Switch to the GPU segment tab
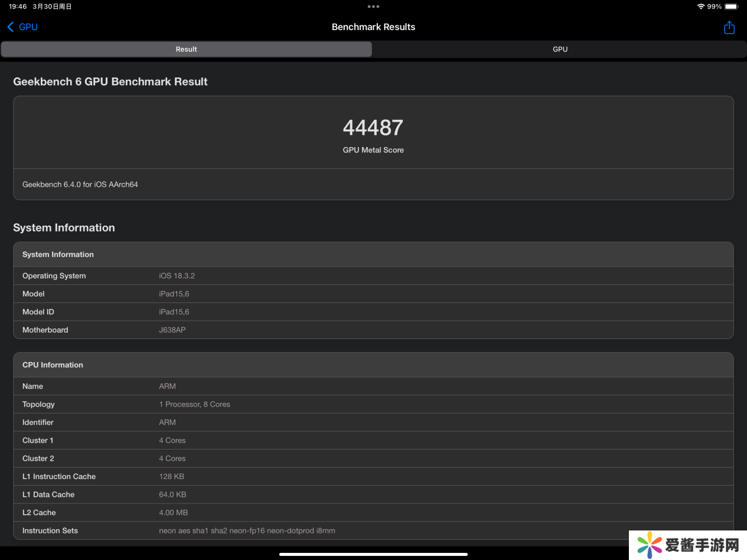Image resolution: width=747 pixels, height=560 pixels. point(560,49)
